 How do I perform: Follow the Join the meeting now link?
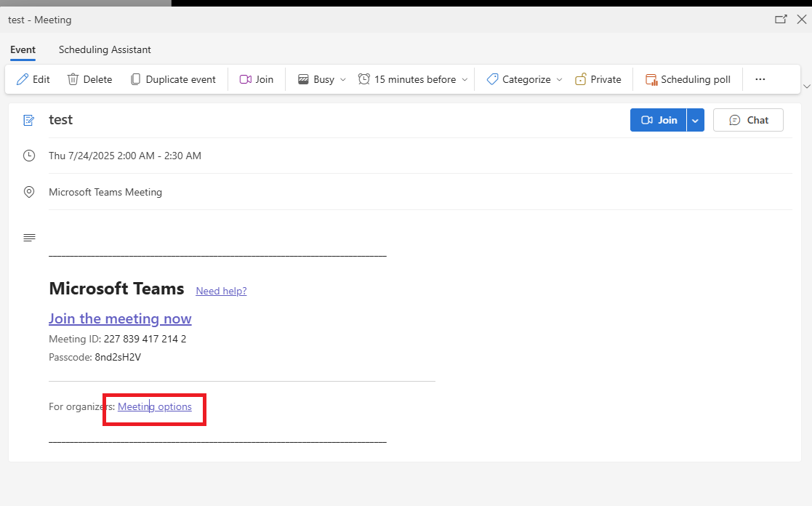[x=120, y=318]
